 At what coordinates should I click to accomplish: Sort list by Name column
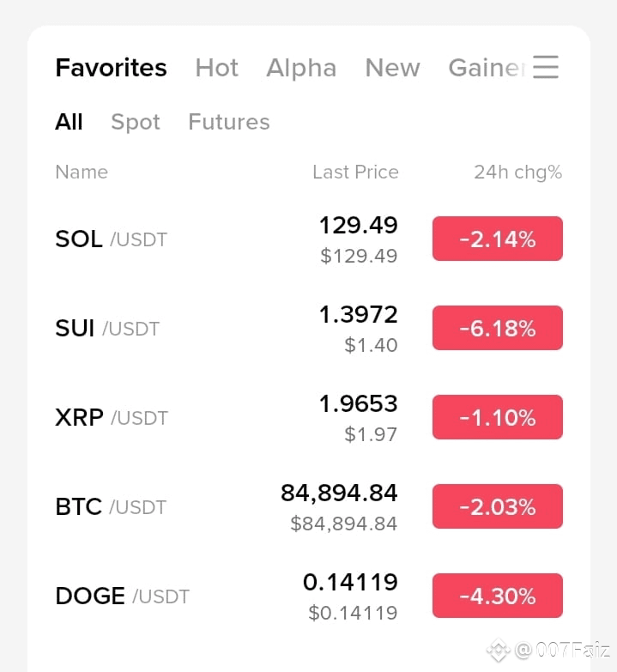[82, 173]
